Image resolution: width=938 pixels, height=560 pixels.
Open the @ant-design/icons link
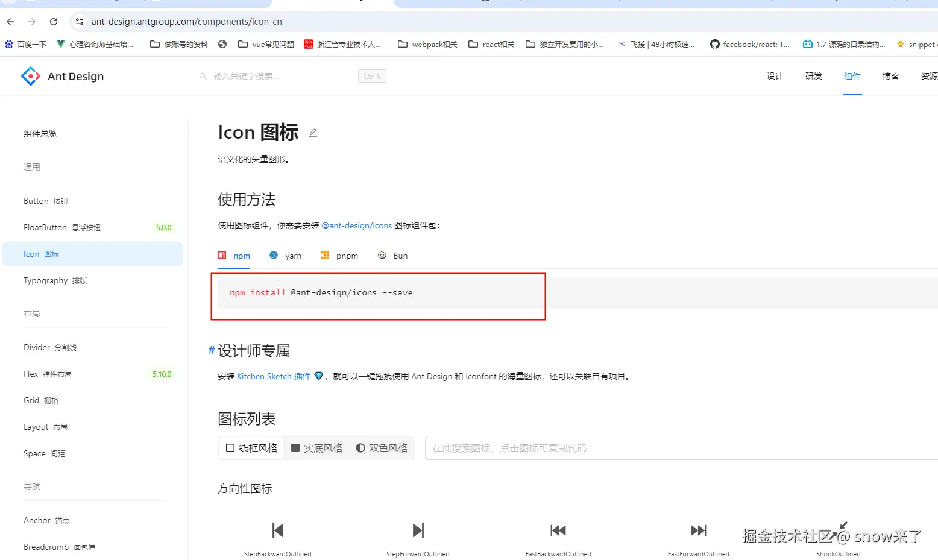(x=357, y=225)
